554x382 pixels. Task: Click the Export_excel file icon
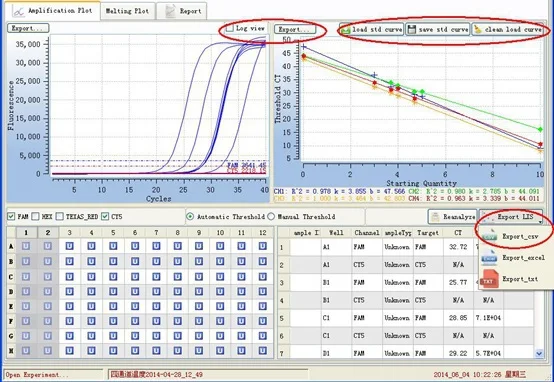(x=490, y=258)
